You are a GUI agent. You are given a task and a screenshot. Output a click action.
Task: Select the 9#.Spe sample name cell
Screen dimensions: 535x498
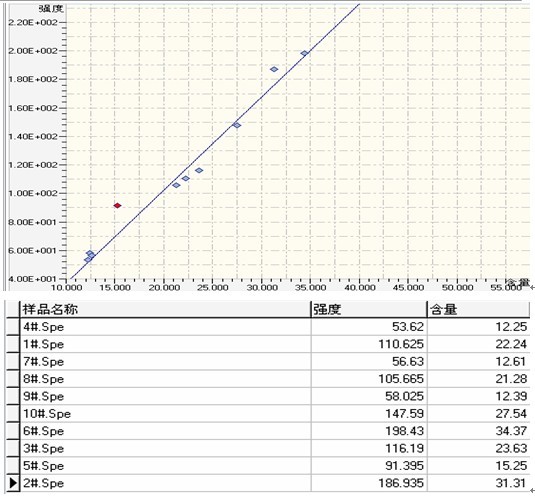point(165,396)
